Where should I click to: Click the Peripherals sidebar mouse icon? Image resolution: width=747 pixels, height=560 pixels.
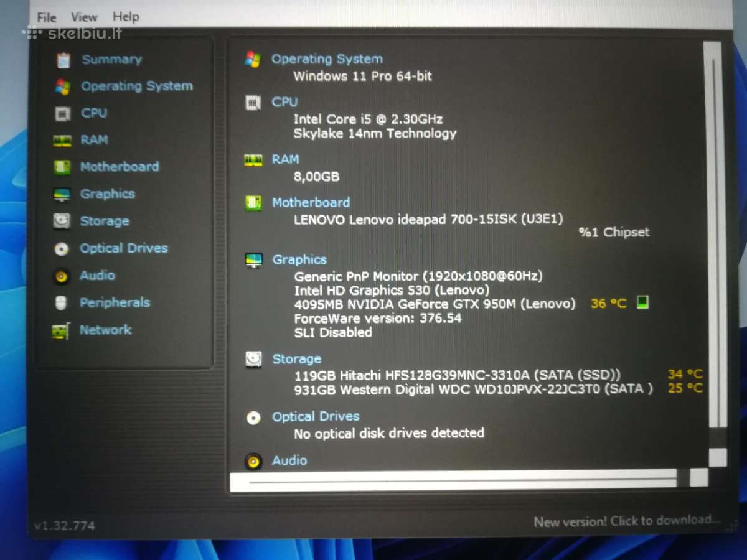(x=60, y=303)
